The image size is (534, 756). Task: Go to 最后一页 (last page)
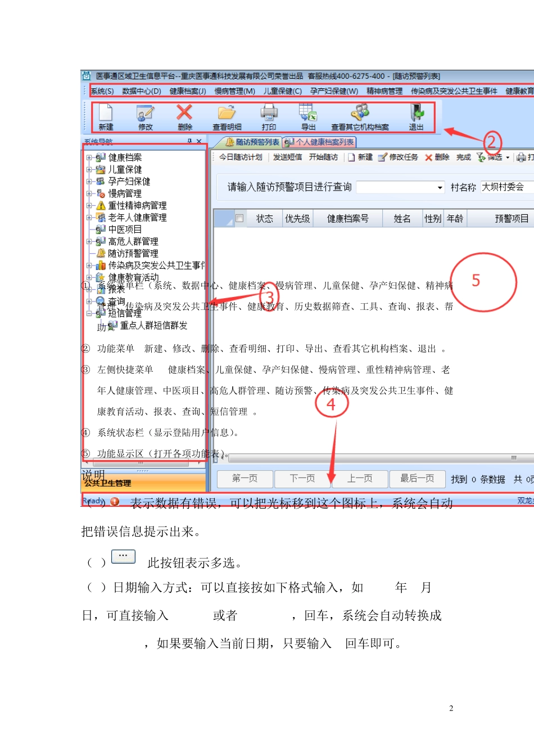pos(417,479)
